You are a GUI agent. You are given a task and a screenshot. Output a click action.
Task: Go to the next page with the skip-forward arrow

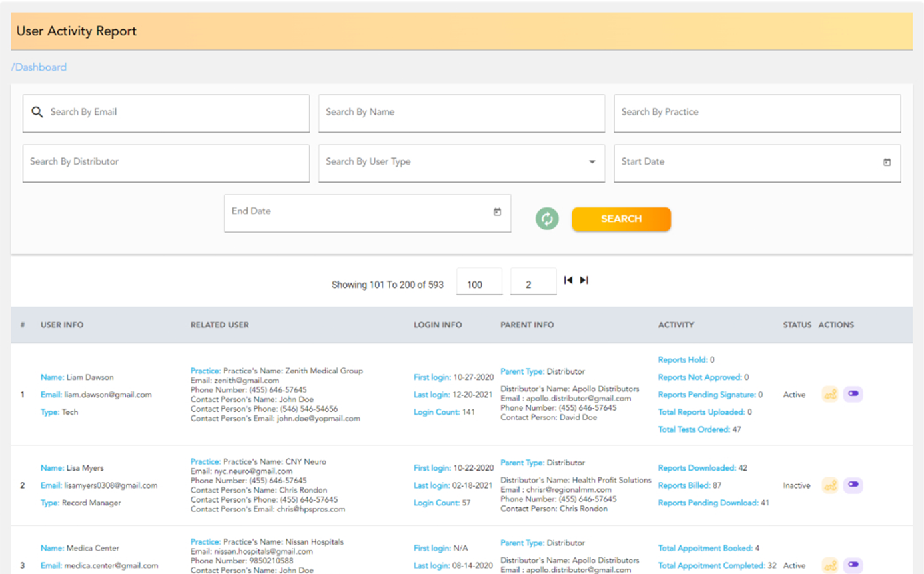coord(584,281)
